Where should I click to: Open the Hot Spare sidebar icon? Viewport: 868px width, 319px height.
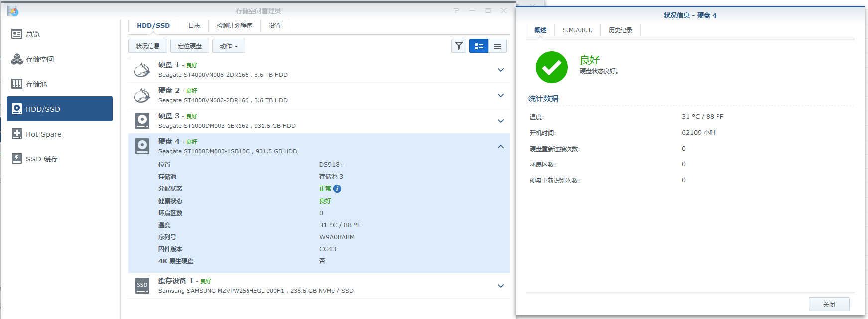pos(17,134)
